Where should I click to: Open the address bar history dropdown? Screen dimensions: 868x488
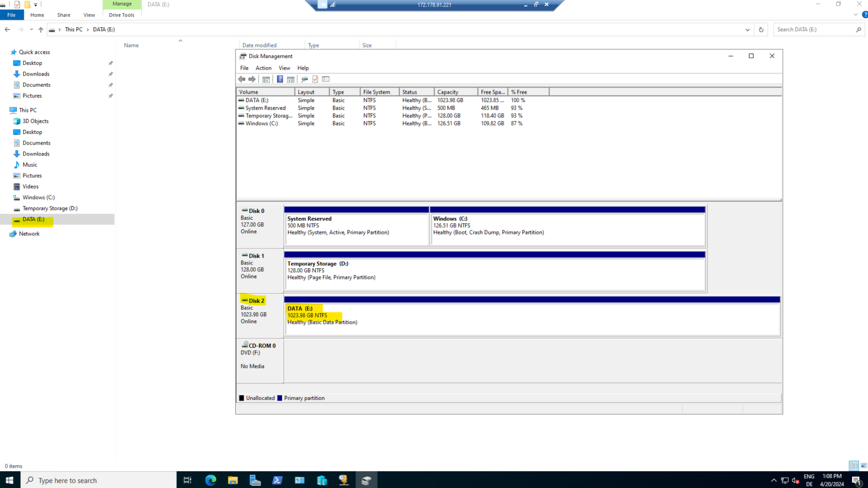(x=747, y=29)
